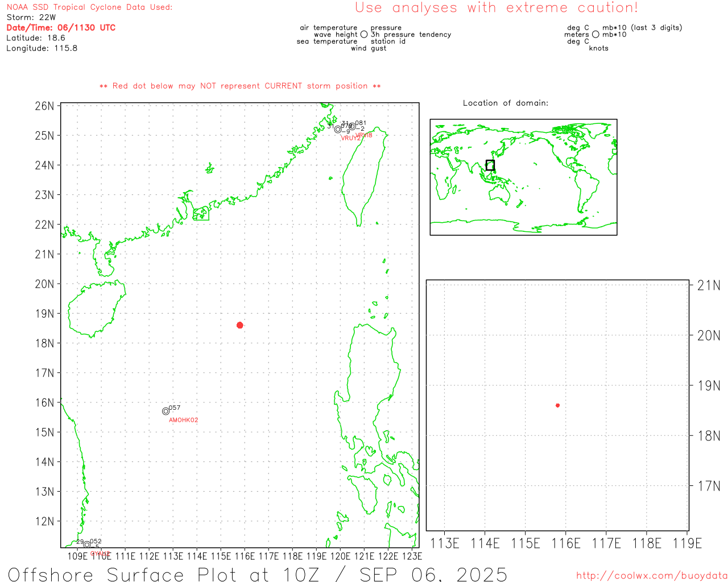Click the red AMOHK02 station label
This screenshot has height=582, width=728.
184,420
